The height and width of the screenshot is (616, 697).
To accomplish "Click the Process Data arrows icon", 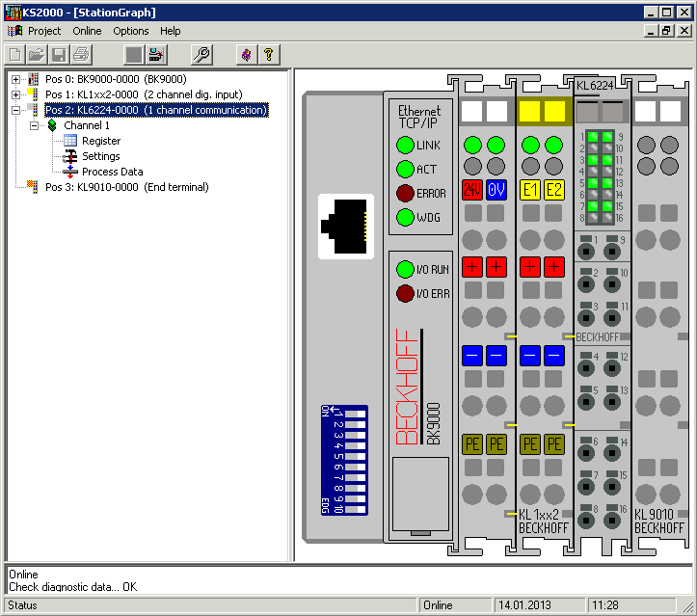I will pos(69,172).
